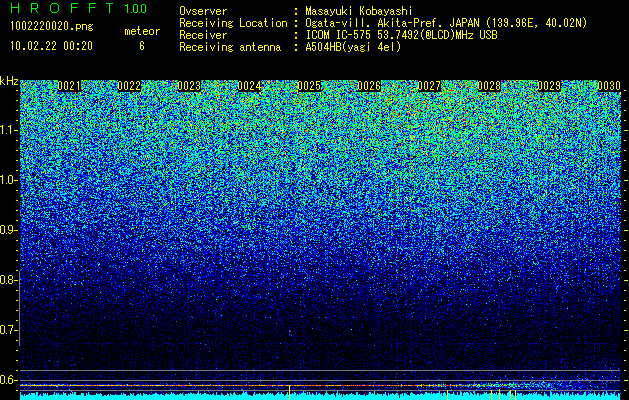Click the 0.7 frequency axis label

pos(8,330)
